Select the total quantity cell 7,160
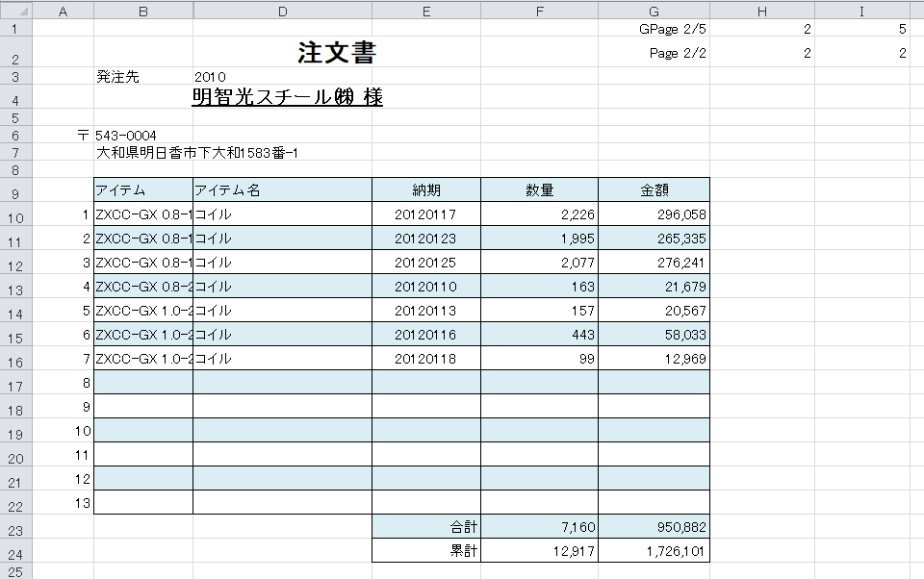Screen dimensions: 924x579 point(539,526)
